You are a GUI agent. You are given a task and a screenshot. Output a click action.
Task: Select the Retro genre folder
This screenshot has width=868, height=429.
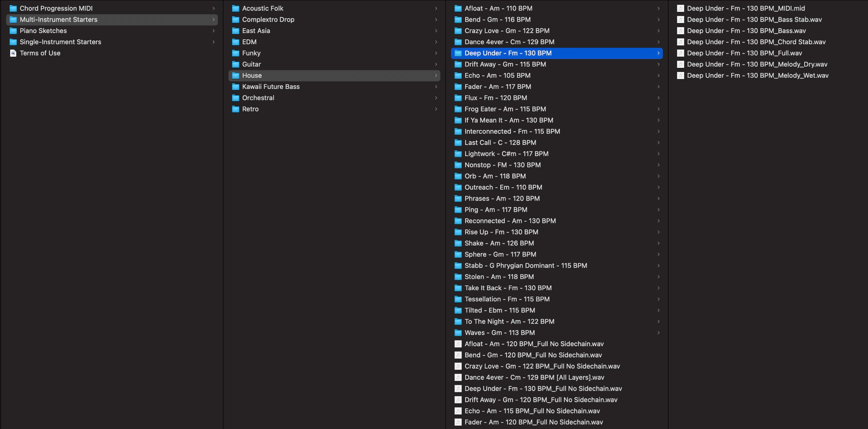click(x=250, y=109)
